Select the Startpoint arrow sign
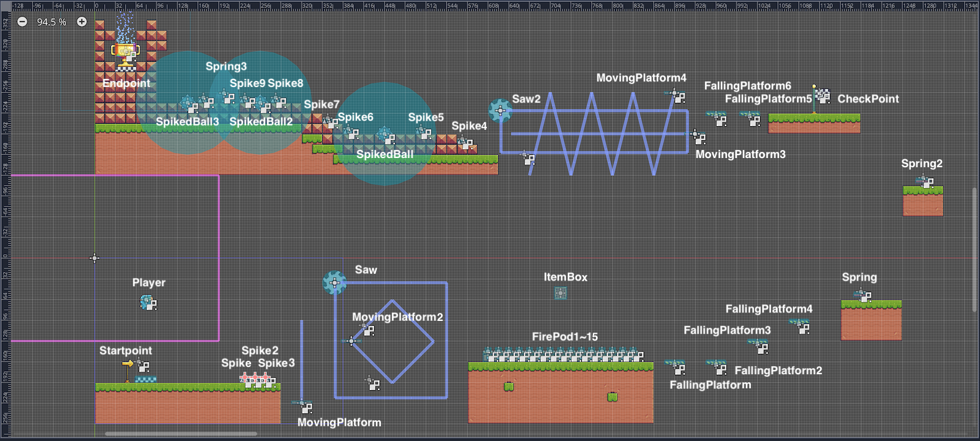 click(x=127, y=366)
